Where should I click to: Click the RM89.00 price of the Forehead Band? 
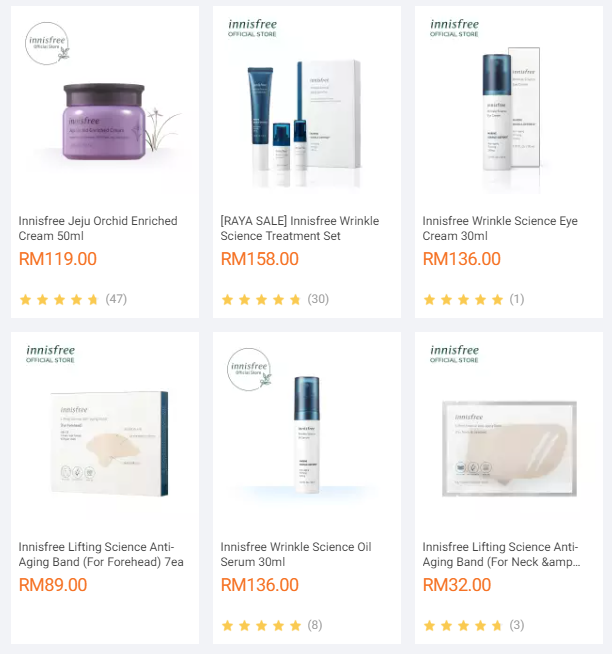tap(53, 585)
